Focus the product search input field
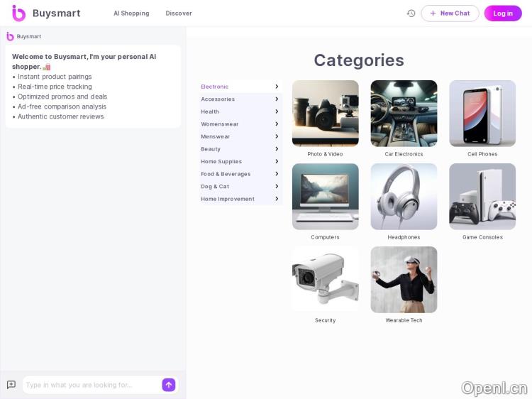The width and height of the screenshot is (532, 399). point(91,385)
